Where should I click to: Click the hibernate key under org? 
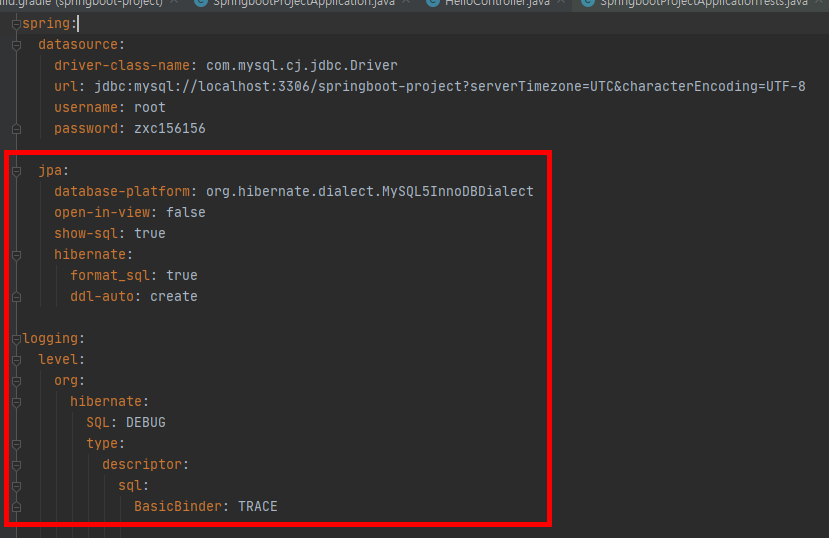pyautogui.click(x=106, y=402)
